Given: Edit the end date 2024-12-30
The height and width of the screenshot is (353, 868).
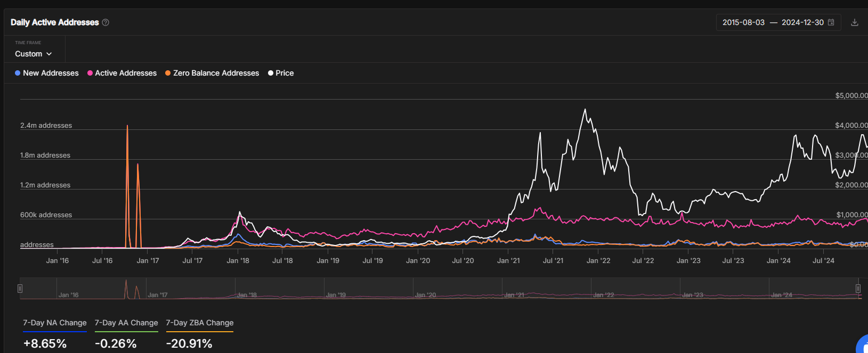Looking at the screenshot, I should 802,22.
